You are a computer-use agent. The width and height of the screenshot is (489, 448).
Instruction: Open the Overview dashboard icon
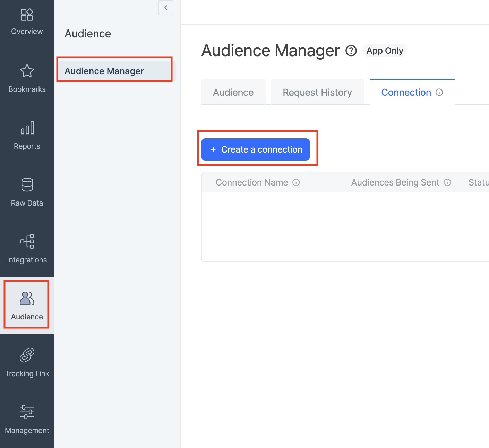(27, 15)
